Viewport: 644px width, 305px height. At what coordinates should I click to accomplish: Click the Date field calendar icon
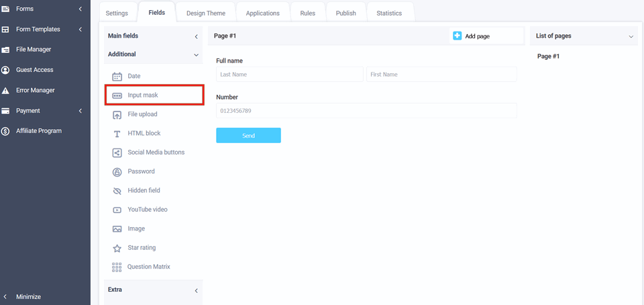[x=117, y=77]
